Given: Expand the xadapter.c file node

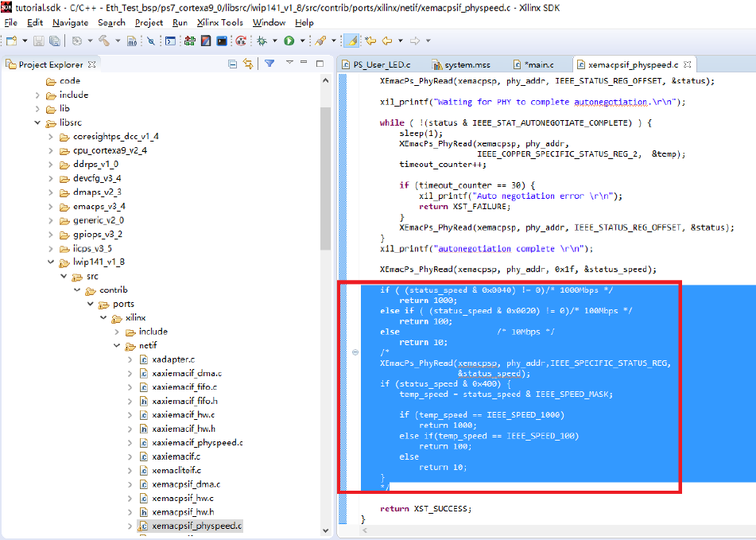Looking at the screenshot, I should click(x=130, y=360).
